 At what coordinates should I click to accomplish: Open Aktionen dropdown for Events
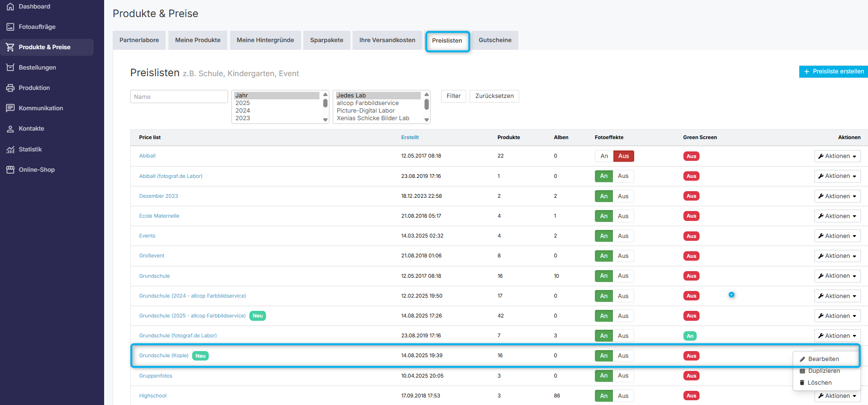coord(837,236)
